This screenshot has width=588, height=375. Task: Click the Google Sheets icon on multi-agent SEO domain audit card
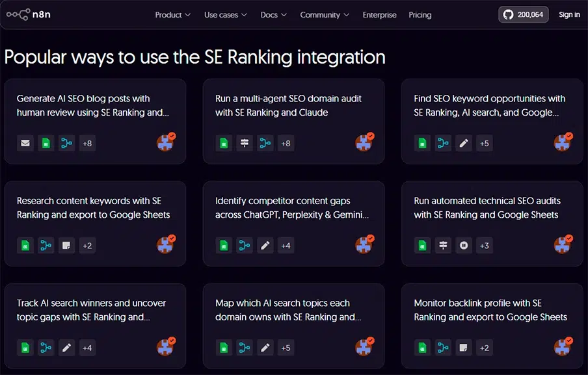click(224, 143)
